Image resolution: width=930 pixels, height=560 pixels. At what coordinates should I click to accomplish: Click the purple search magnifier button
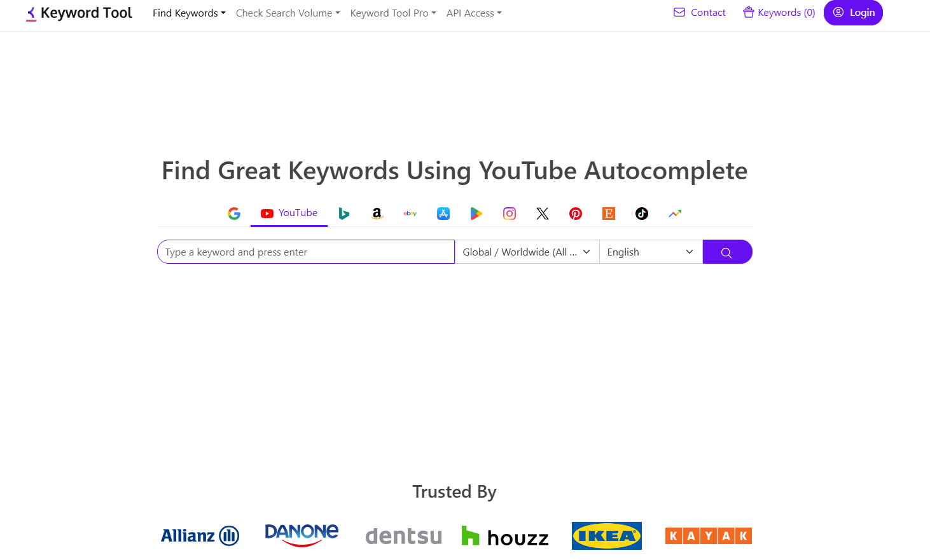click(x=727, y=252)
